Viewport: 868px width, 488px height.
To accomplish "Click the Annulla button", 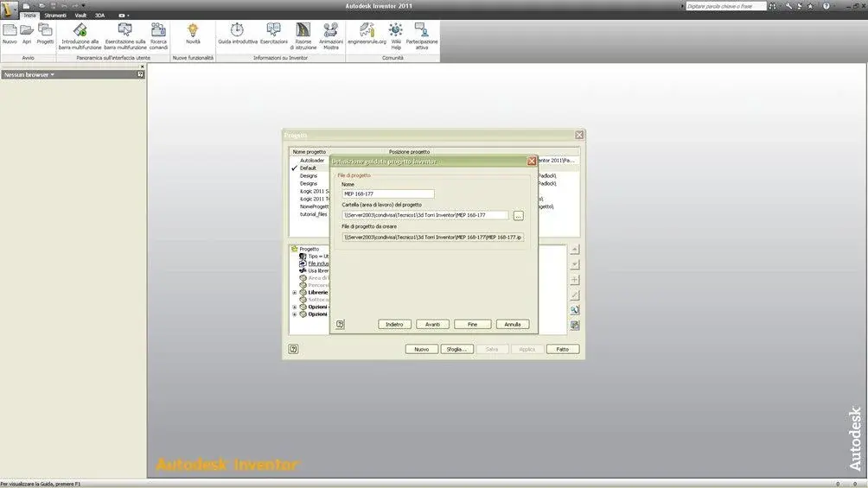I will tap(513, 324).
